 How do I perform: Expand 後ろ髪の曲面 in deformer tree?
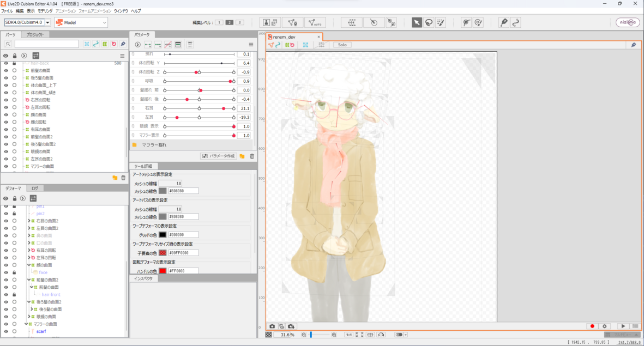point(32,309)
